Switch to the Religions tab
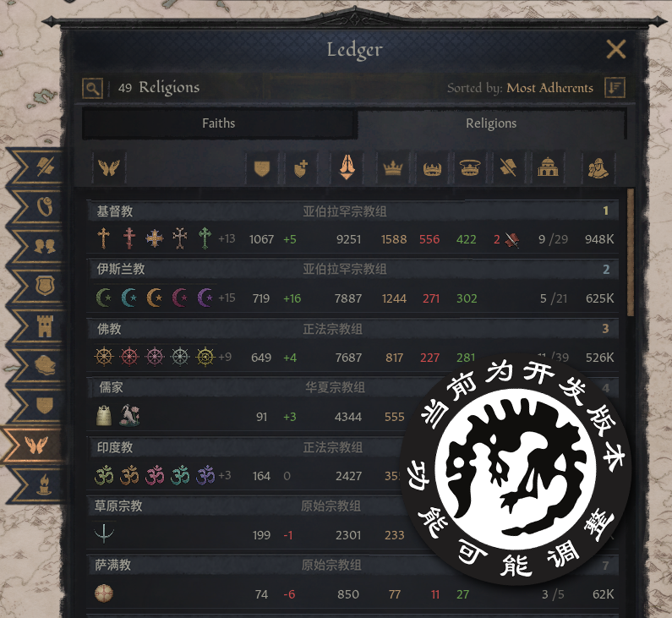 (491, 123)
